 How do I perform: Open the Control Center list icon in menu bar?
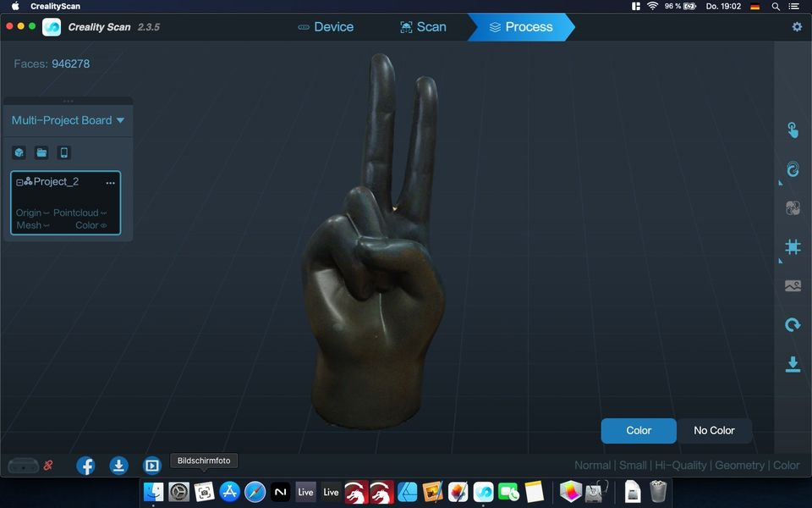(x=793, y=6)
